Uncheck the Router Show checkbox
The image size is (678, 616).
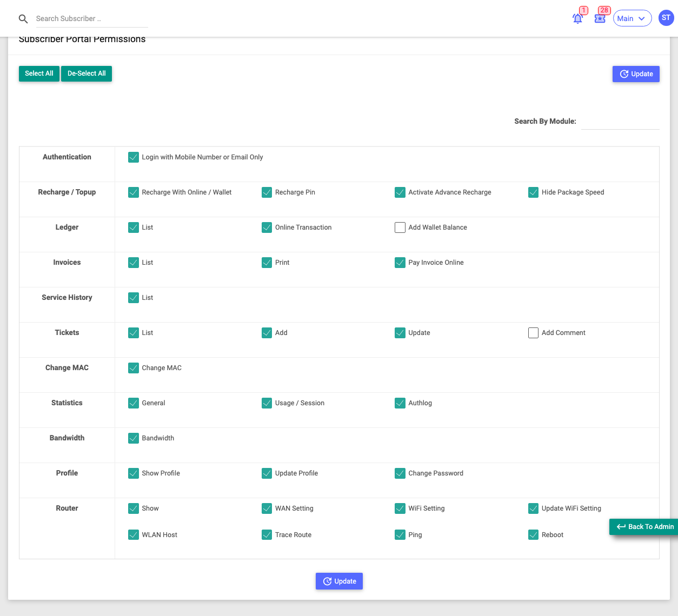coord(134,508)
